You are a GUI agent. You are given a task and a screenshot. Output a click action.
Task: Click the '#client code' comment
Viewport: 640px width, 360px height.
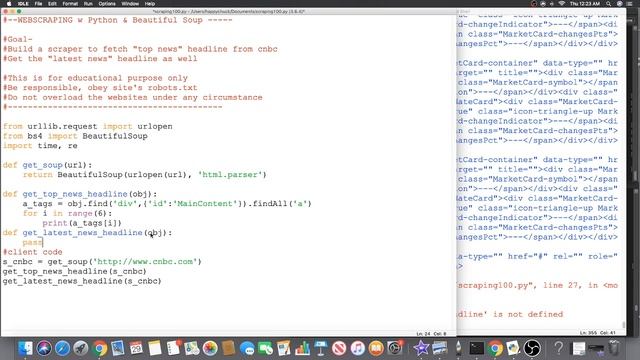point(33,252)
